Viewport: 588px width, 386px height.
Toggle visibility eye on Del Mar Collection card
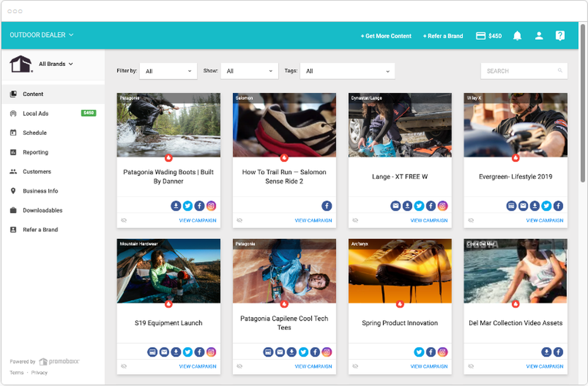pos(471,366)
